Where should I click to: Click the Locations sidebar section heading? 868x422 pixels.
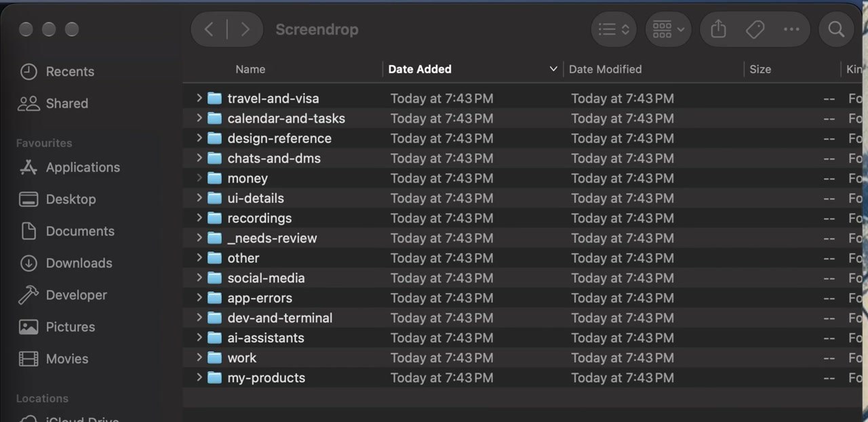point(42,398)
